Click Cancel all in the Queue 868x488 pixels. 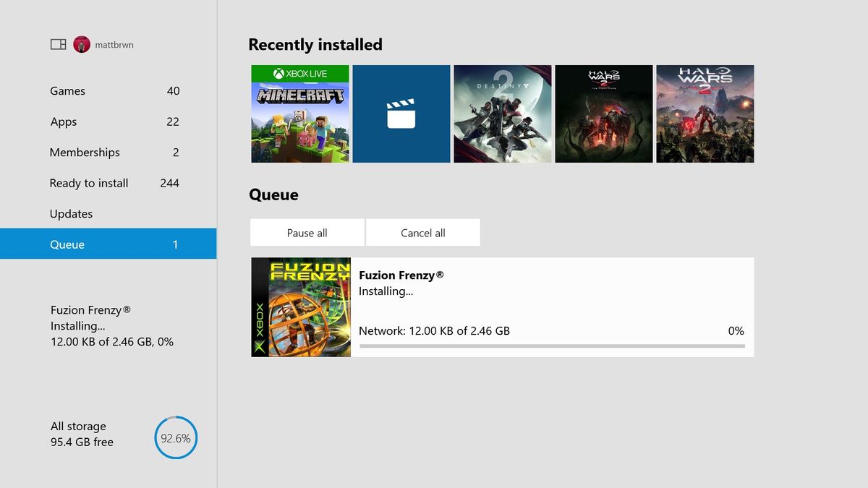coord(422,232)
